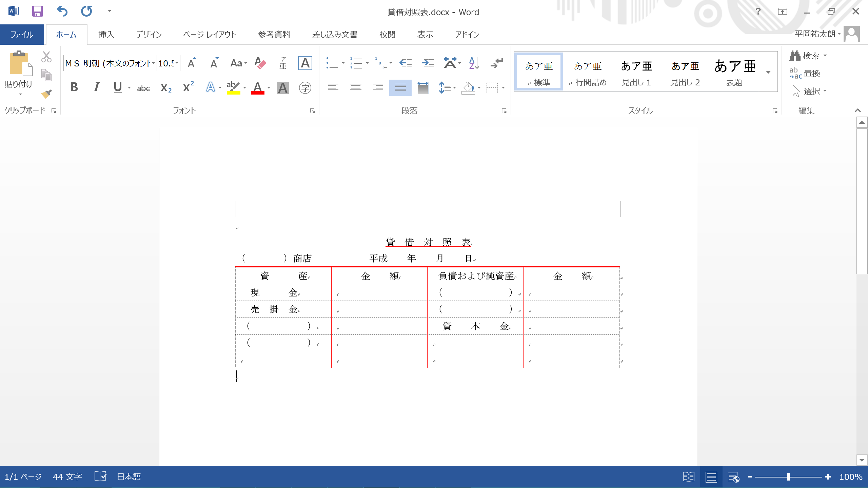Open the font name dropdown
The height and width of the screenshot is (488, 868).
coord(153,63)
